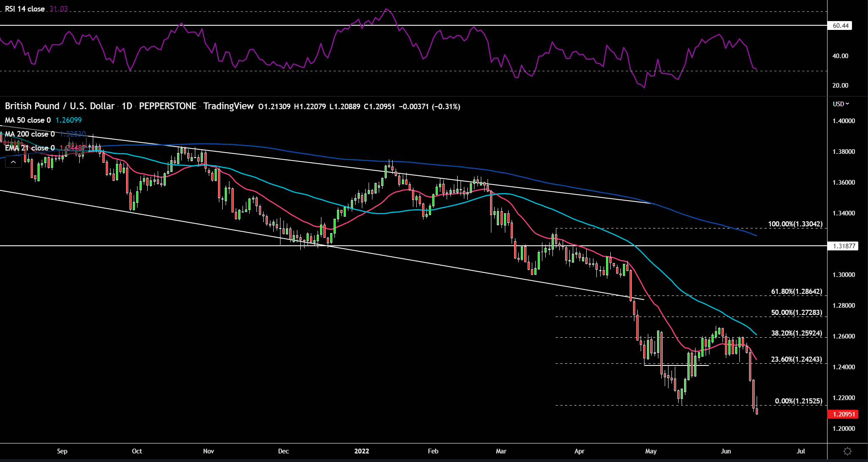Select the 50.00% Fibonacci level at 1.27283
The image size is (868, 462).
[x=797, y=312]
